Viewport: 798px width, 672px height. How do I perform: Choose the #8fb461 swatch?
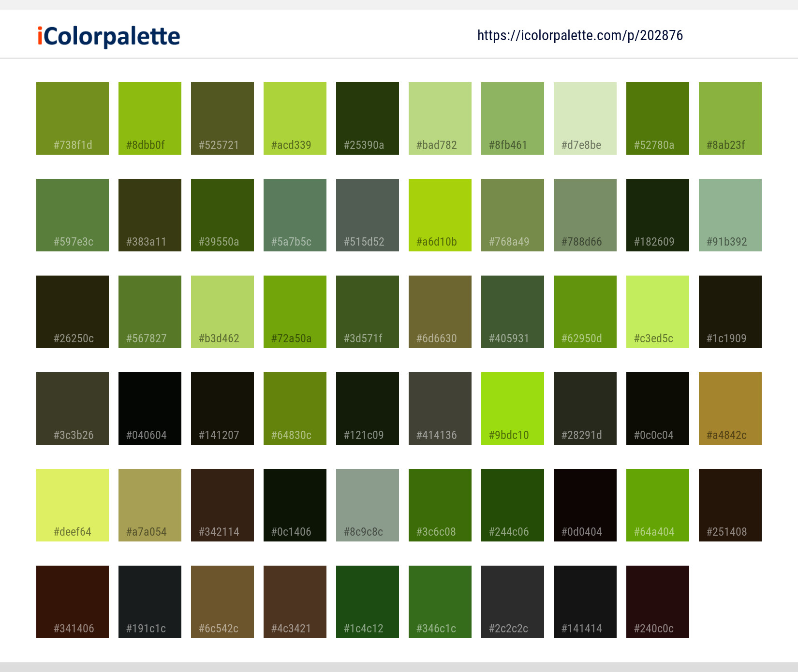[513, 118]
